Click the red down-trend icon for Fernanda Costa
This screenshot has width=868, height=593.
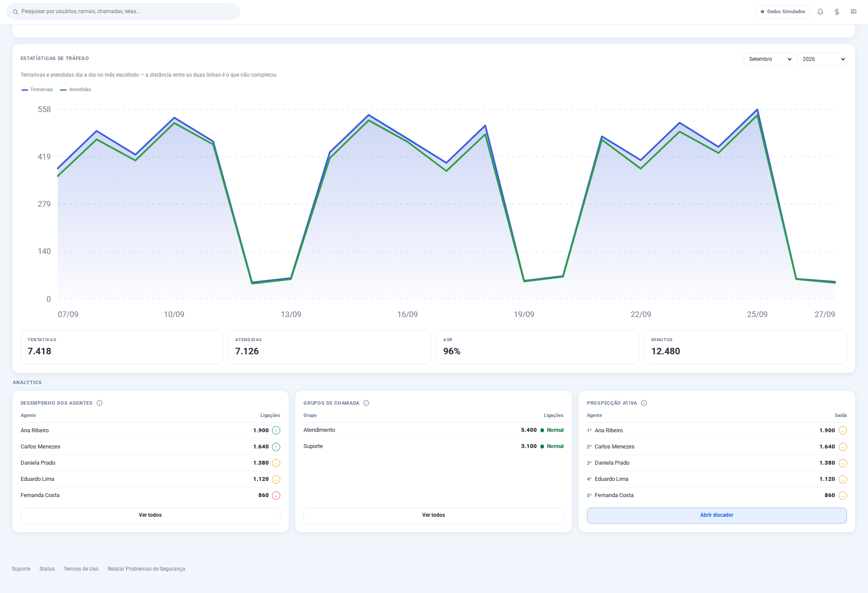pyautogui.click(x=276, y=495)
